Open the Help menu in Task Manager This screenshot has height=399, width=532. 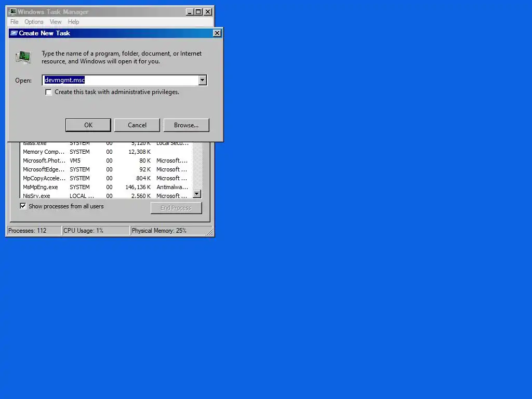click(73, 22)
